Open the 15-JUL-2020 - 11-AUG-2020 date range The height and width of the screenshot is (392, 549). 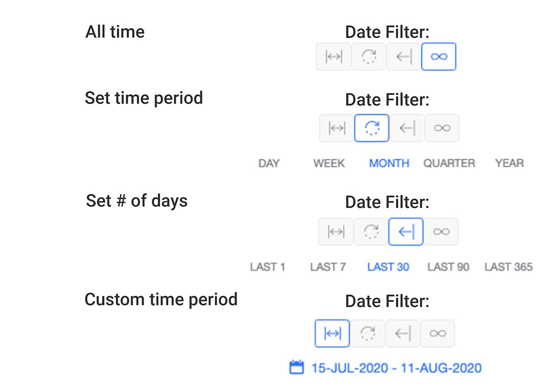pos(397,368)
